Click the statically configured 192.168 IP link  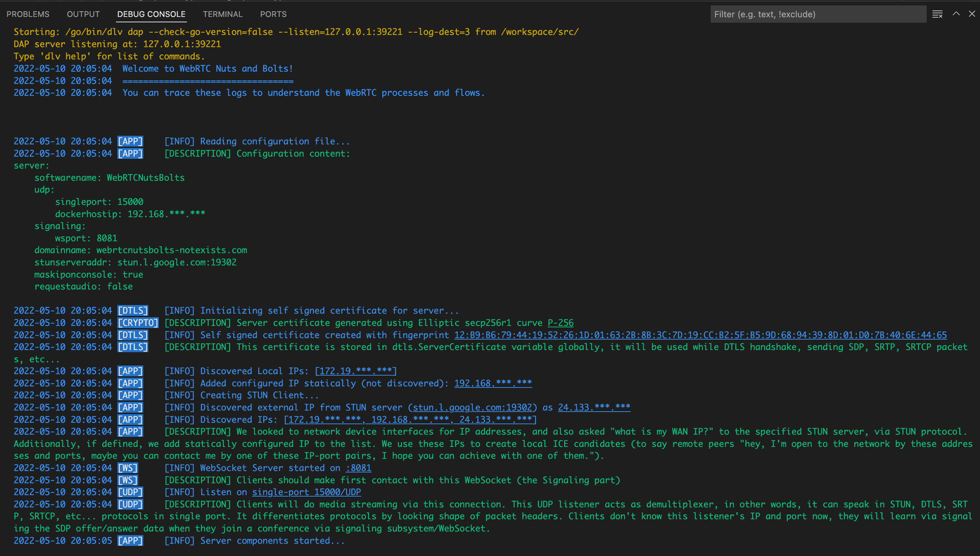point(493,383)
